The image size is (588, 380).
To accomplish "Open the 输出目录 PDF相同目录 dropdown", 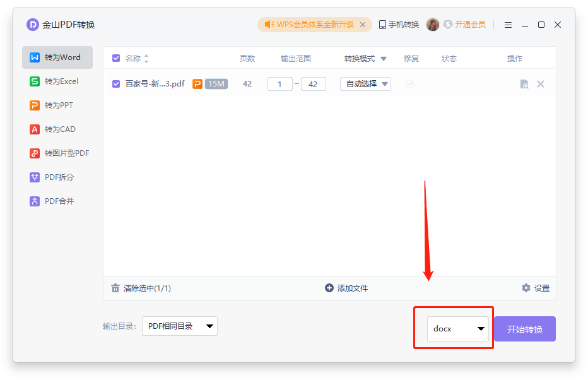I will [180, 326].
